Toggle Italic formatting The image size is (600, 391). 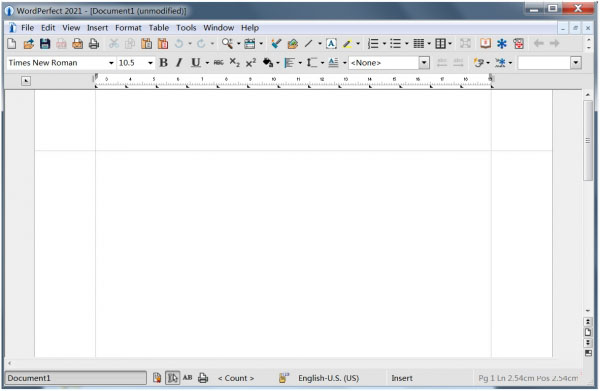click(x=179, y=63)
